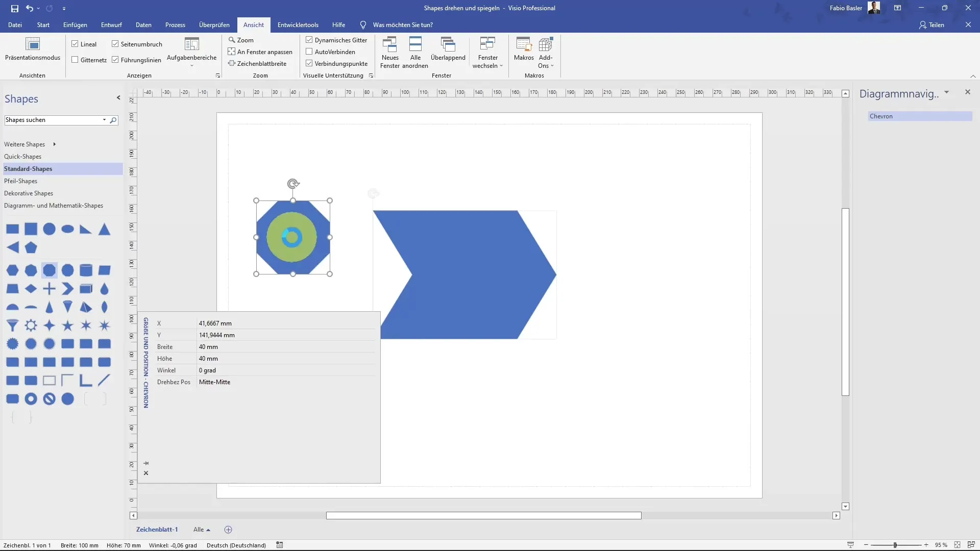Select the Ellipse shape stencil
The image size is (980, 551).
click(67, 229)
